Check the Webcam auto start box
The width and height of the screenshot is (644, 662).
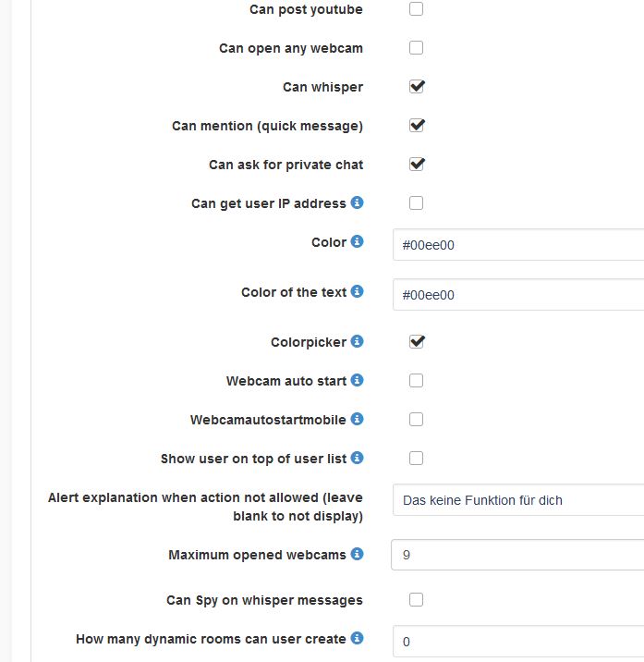tap(417, 381)
